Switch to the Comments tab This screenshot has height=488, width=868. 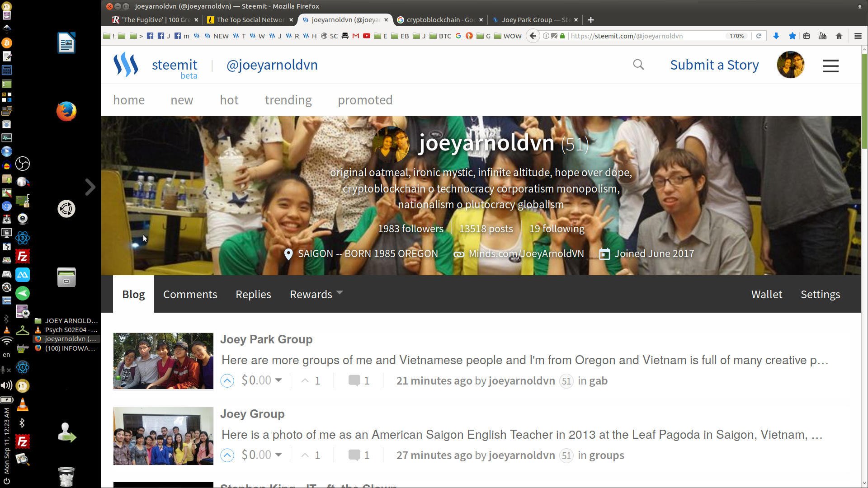coord(190,294)
